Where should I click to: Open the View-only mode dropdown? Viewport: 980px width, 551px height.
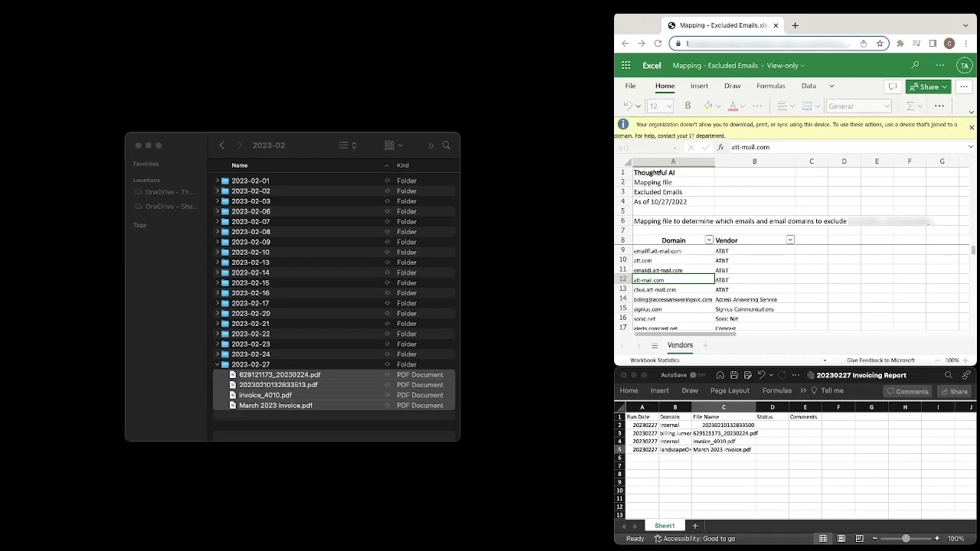tap(786, 66)
